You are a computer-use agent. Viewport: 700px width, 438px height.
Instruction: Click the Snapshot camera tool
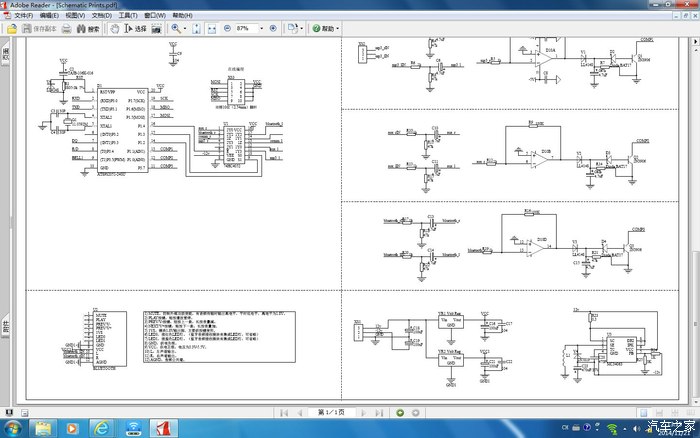click(156, 29)
